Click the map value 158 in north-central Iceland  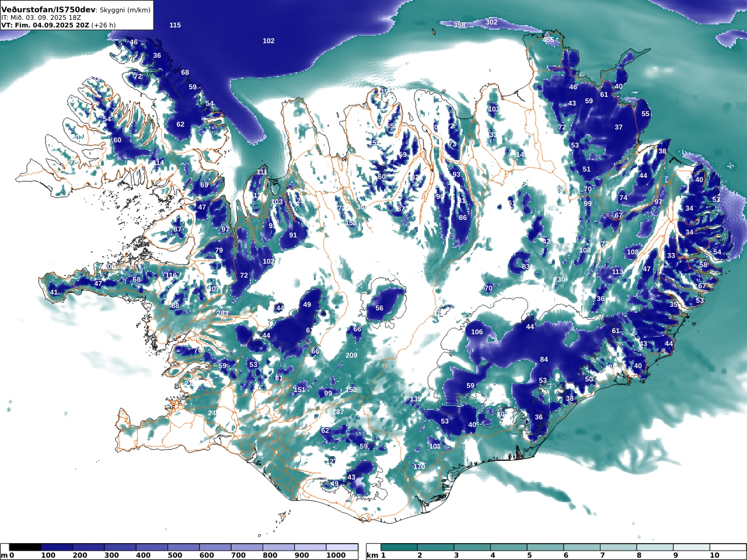pyautogui.click(x=351, y=223)
